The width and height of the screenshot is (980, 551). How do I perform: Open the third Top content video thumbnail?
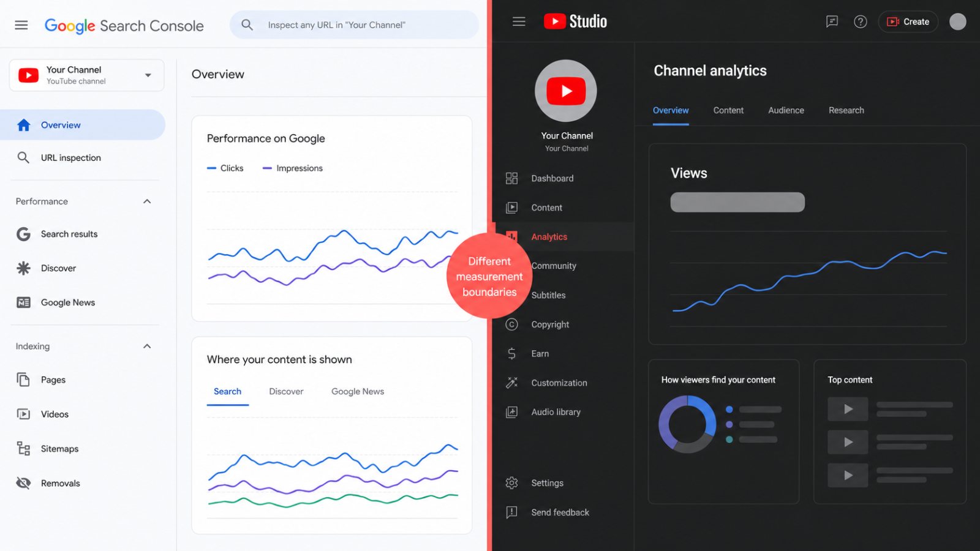click(x=848, y=475)
